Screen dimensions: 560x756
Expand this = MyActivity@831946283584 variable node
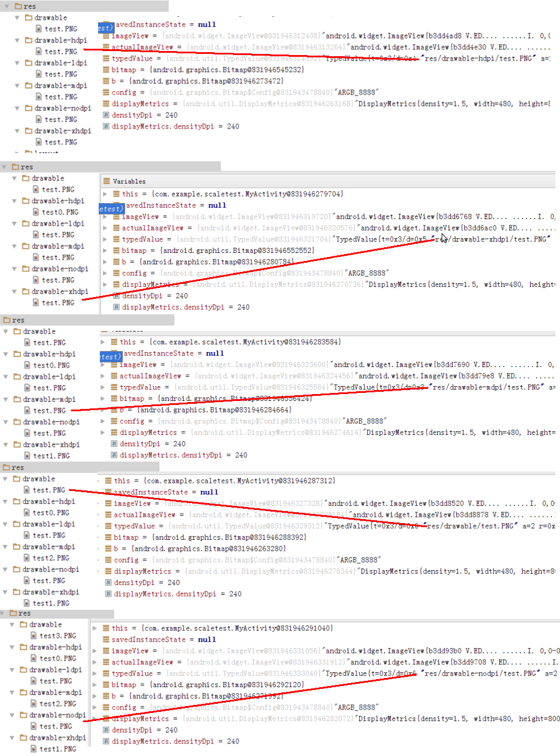(103, 342)
